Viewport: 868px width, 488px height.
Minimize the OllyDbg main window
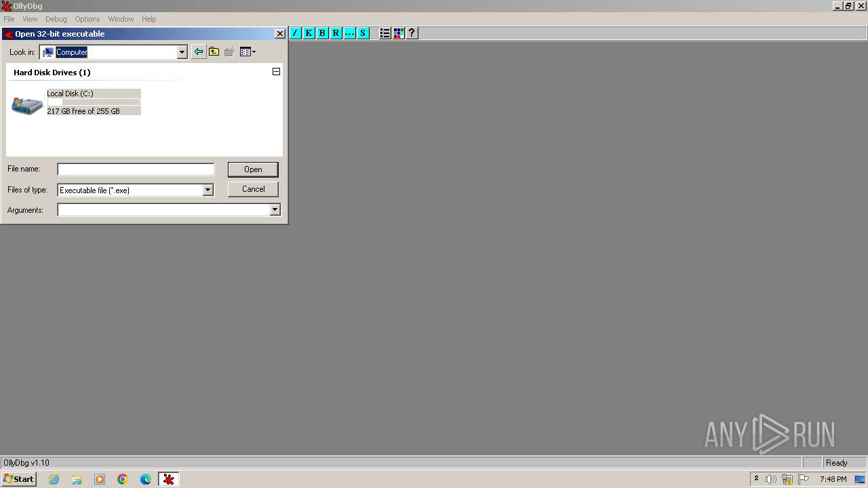point(837,6)
